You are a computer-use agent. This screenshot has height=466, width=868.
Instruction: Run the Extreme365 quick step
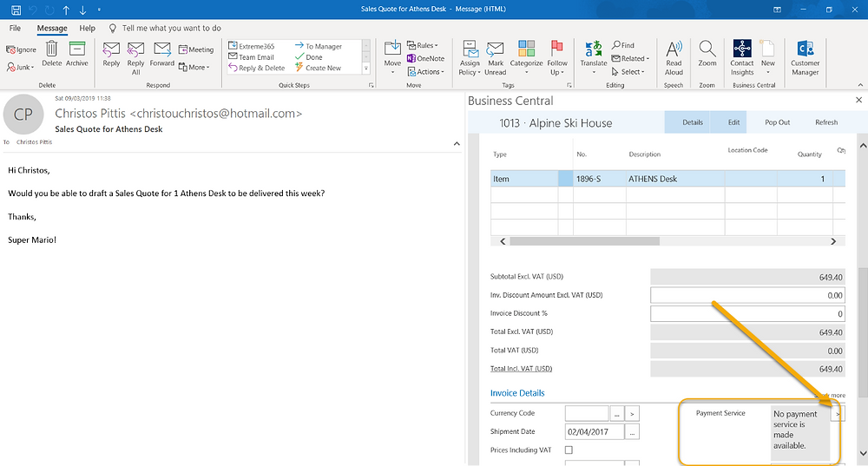252,47
